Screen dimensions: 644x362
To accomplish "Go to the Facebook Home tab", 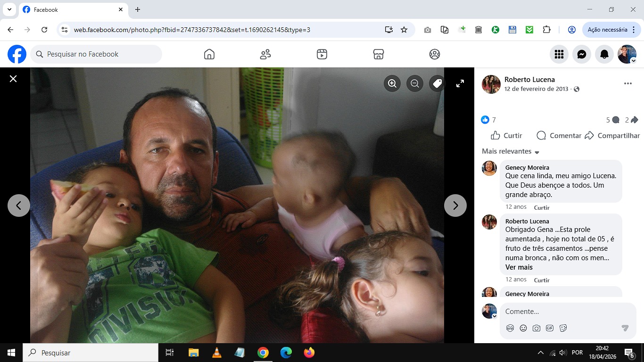I will click(x=209, y=54).
